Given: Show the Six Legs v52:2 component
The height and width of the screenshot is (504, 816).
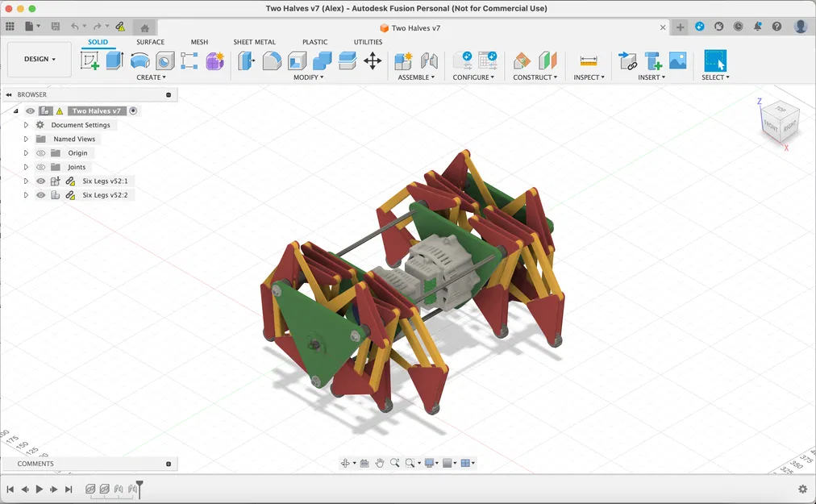Looking at the screenshot, I should point(40,194).
